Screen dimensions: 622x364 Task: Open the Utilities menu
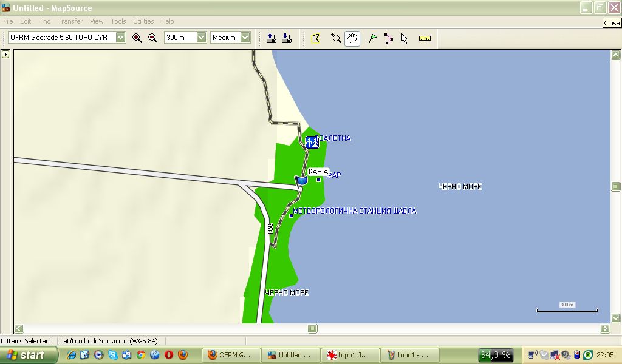pyautogui.click(x=143, y=21)
